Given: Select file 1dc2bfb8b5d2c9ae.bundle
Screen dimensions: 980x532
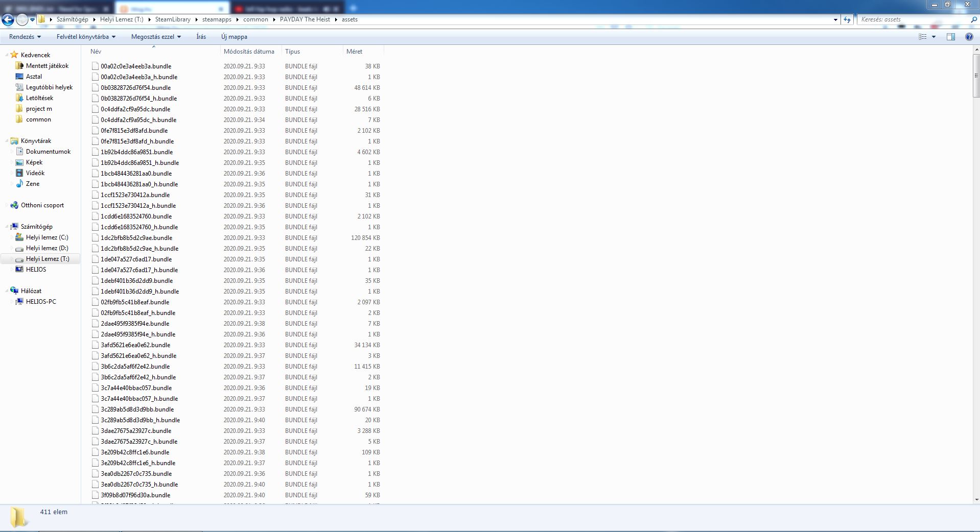Looking at the screenshot, I should click(x=136, y=238).
